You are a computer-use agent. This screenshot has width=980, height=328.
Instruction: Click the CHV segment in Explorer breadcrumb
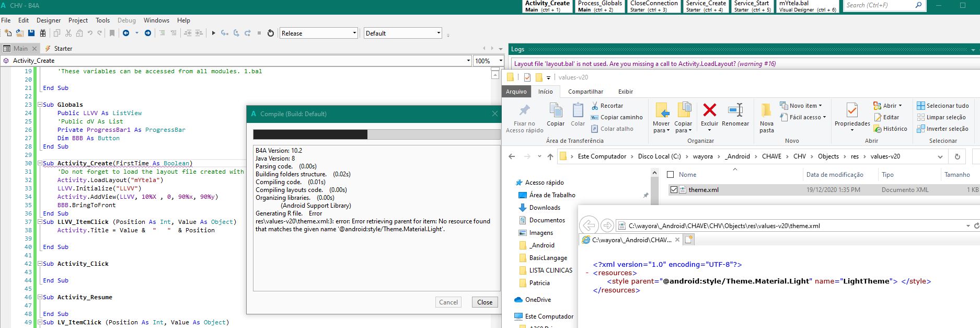pyautogui.click(x=799, y=156)
